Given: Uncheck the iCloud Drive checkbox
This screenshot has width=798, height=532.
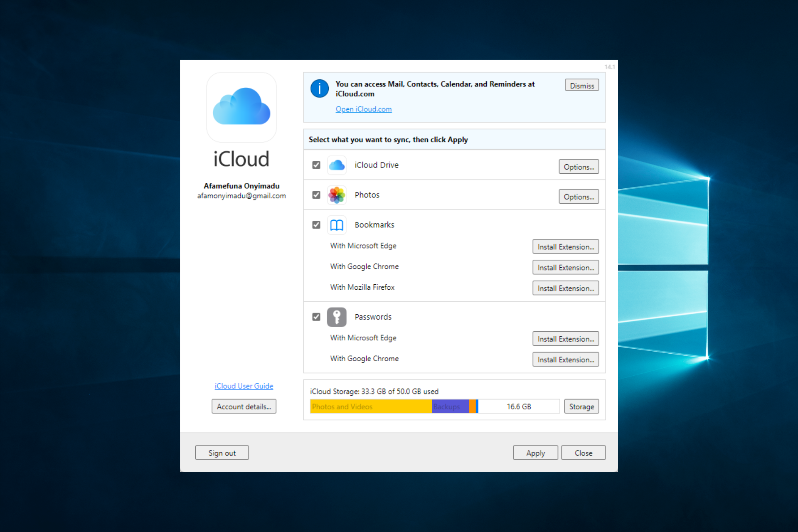Looking at the screenshot, I should click(x=316, y=165).
